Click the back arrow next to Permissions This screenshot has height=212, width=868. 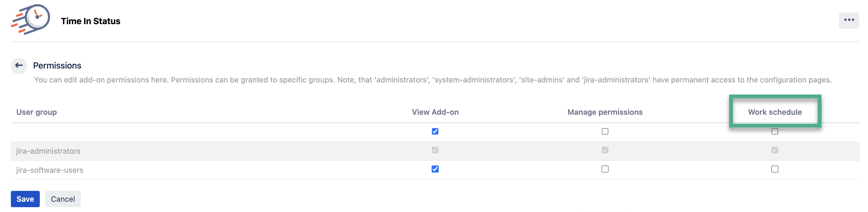[x=19, y=66]
